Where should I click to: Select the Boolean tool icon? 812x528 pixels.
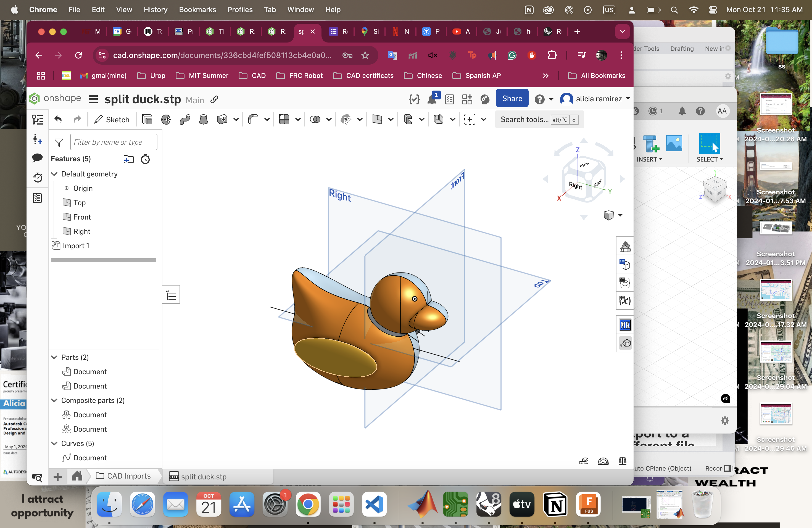[x=315, y=119]
